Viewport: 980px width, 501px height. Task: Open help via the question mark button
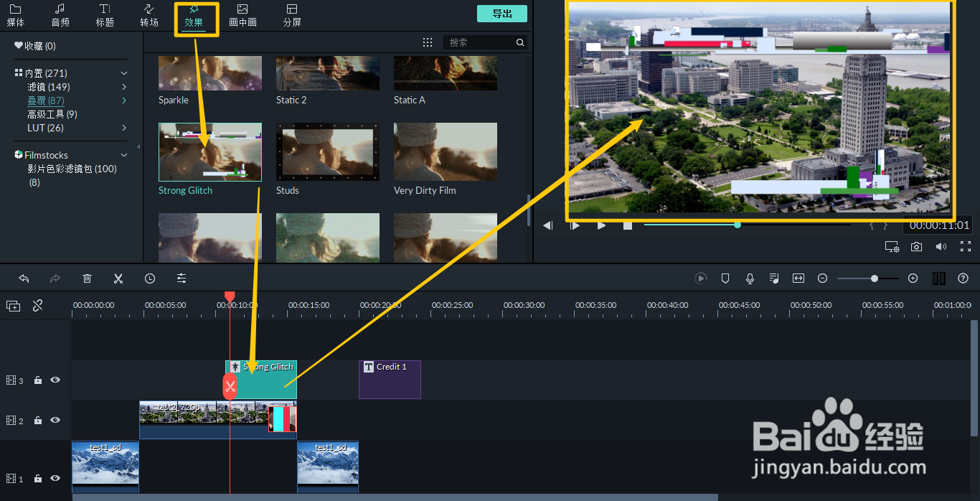962,278
